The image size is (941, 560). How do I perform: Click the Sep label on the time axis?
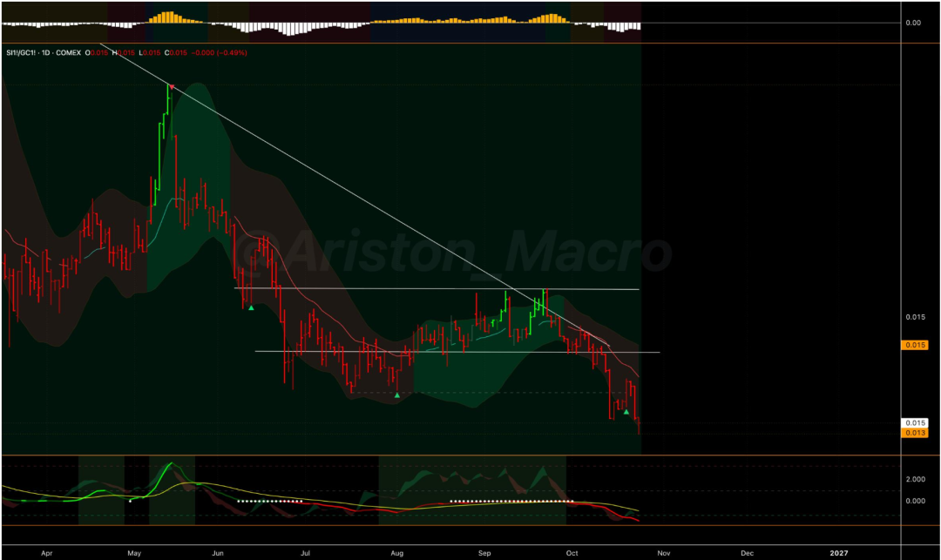point(484,553)
